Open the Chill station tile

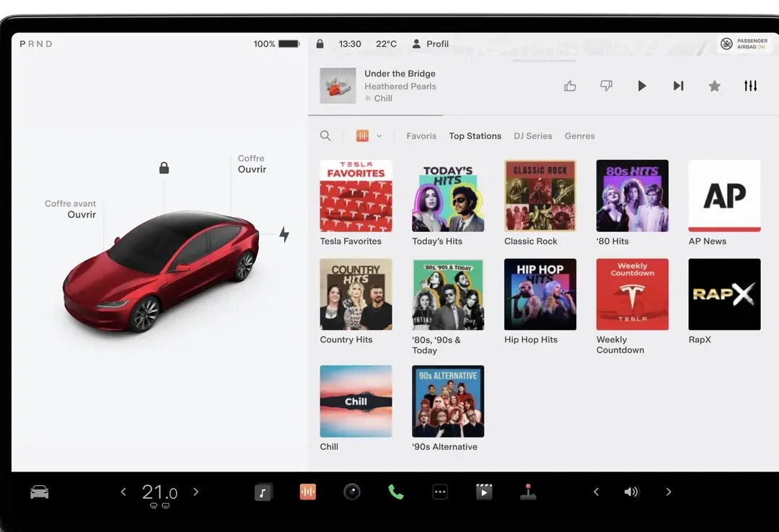(356, 402)
